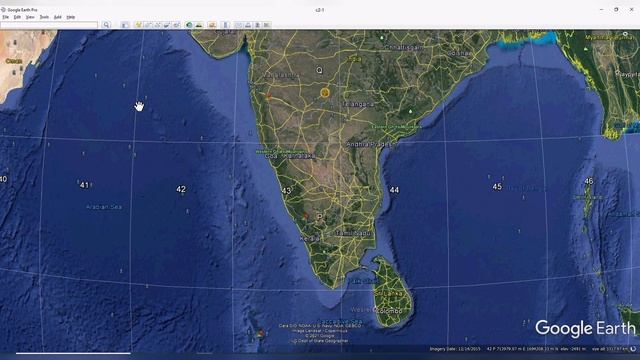The image size is (640, 360).
Task: Click View in Google Maps icon
Action: tap(267, 25)
